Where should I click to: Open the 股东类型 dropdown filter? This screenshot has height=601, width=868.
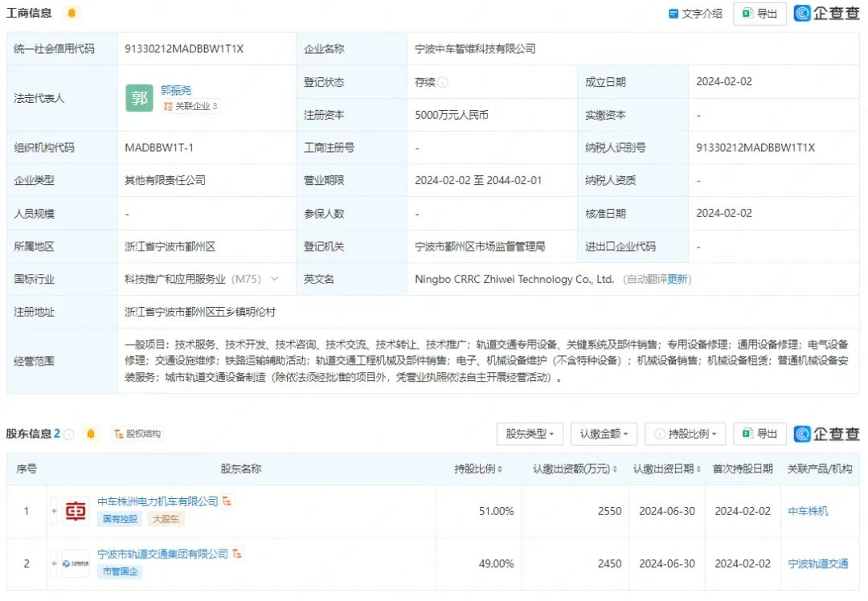(530, 434)
